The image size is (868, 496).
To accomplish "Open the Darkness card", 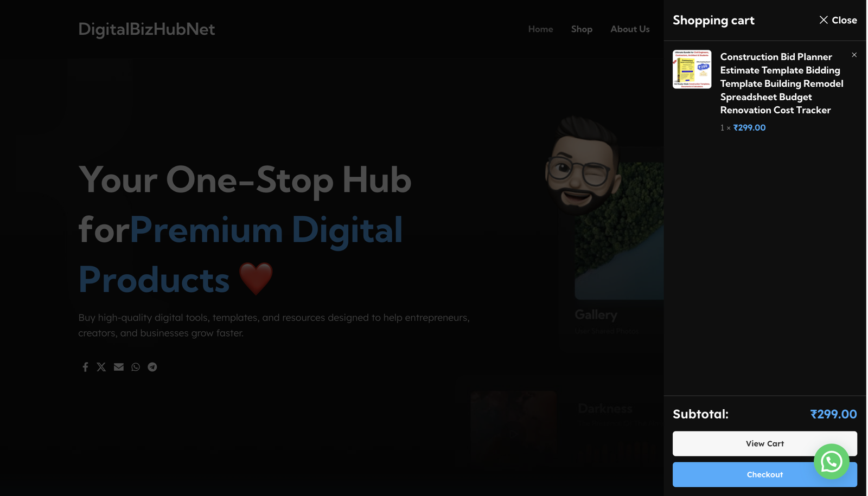I will [x=567, y=428].
